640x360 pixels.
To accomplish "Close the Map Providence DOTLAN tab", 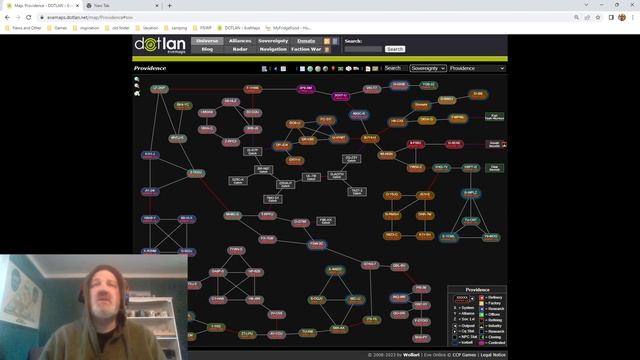I will click(77, 6).
